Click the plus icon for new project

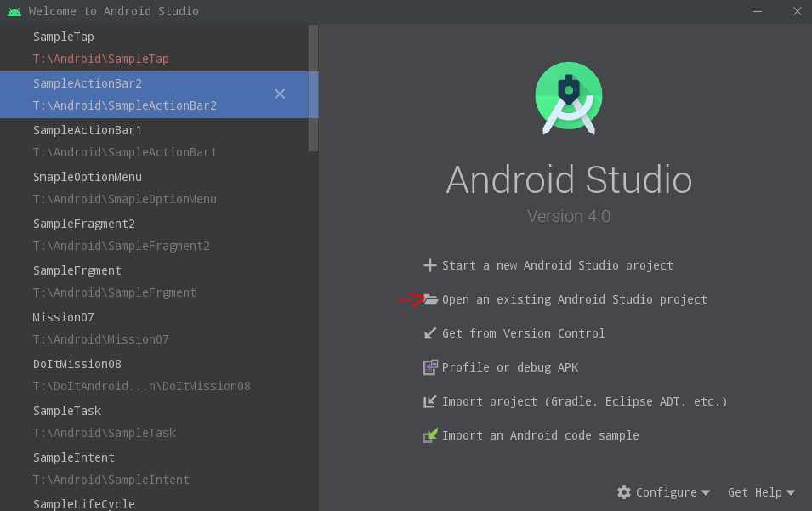(430, 265)
